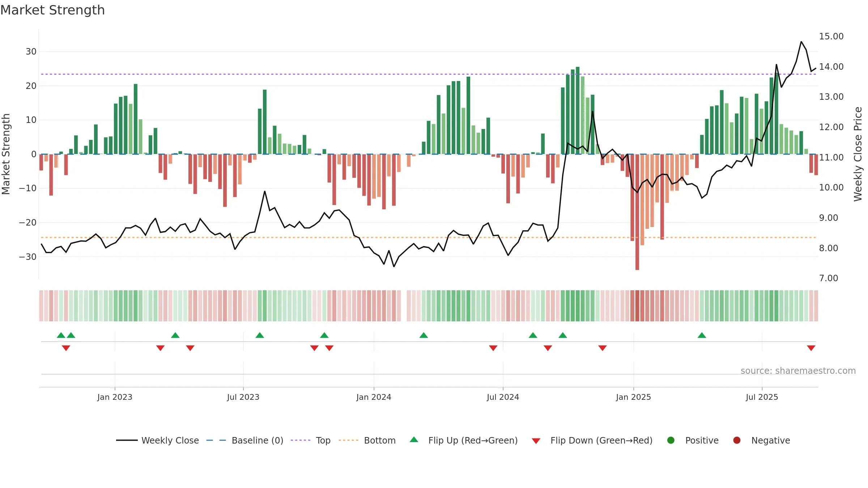Click the Weekly Close legend line
868x488 pixels.
pyautogui.click(x=127, y=440)
